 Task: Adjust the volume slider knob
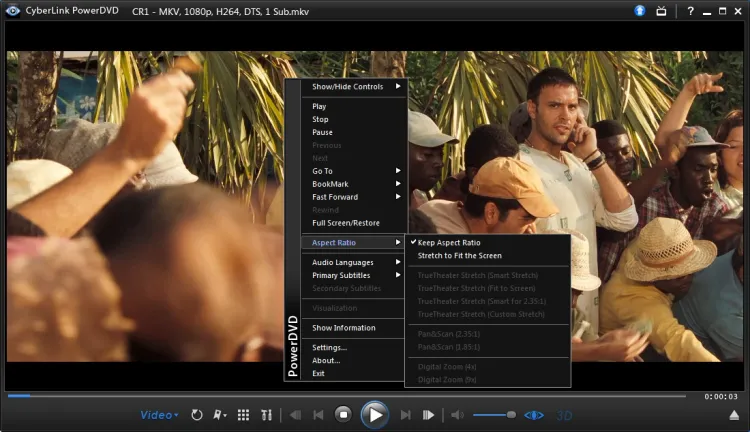(x=511, y=415)
